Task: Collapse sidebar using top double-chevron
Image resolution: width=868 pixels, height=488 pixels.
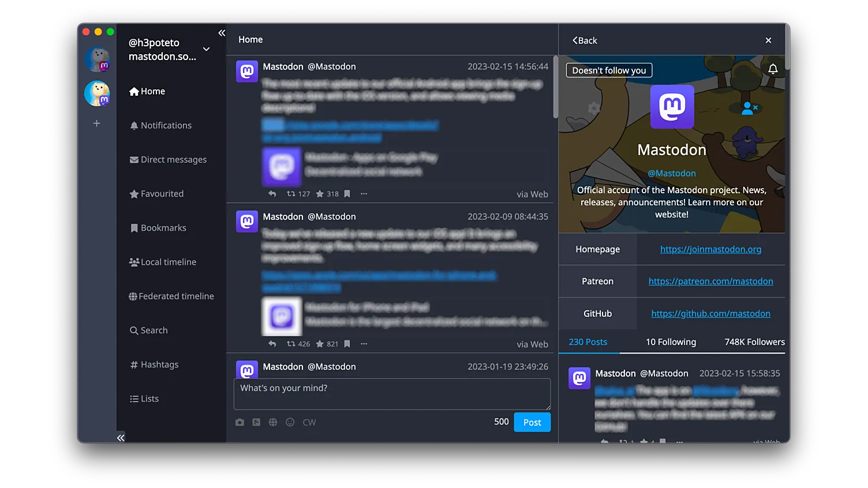Action: point(222,33)
